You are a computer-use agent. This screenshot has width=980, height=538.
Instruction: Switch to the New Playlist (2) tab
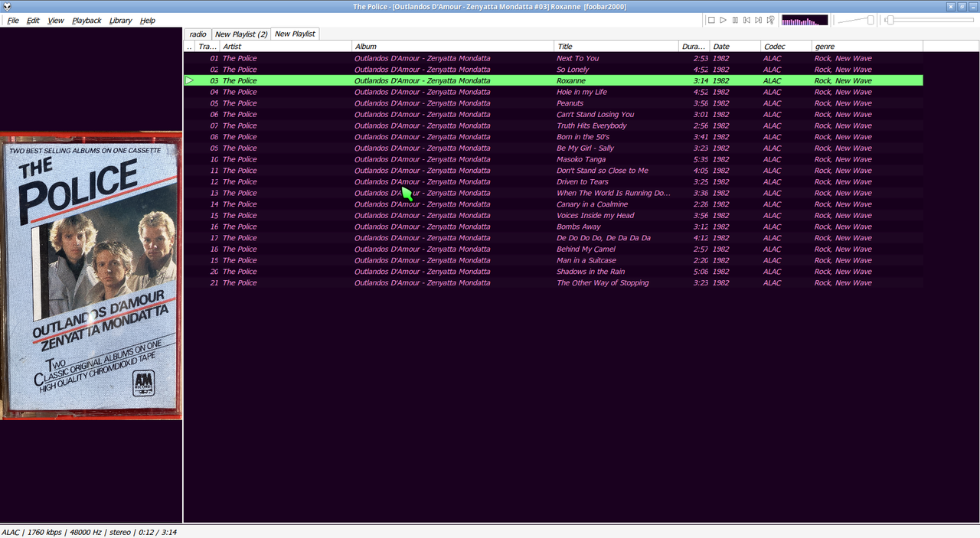[241, 34]
